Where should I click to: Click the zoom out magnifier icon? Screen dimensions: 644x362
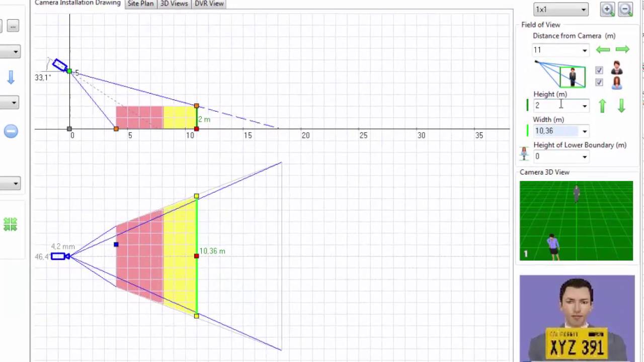pos(625,9)
